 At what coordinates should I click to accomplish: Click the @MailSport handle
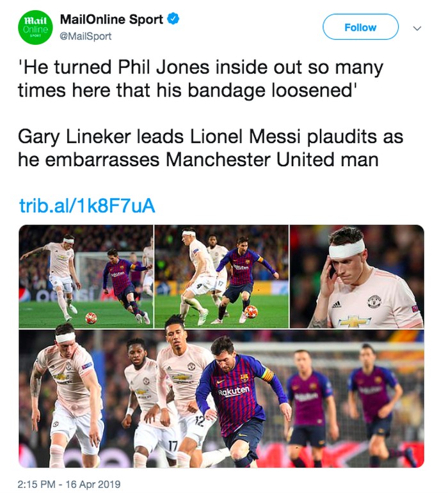click(85, 36)
